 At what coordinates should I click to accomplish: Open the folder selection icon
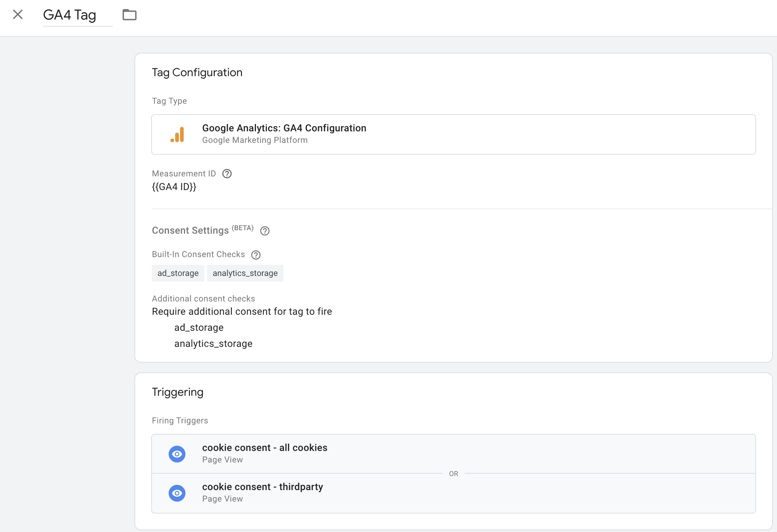[130, 15]
